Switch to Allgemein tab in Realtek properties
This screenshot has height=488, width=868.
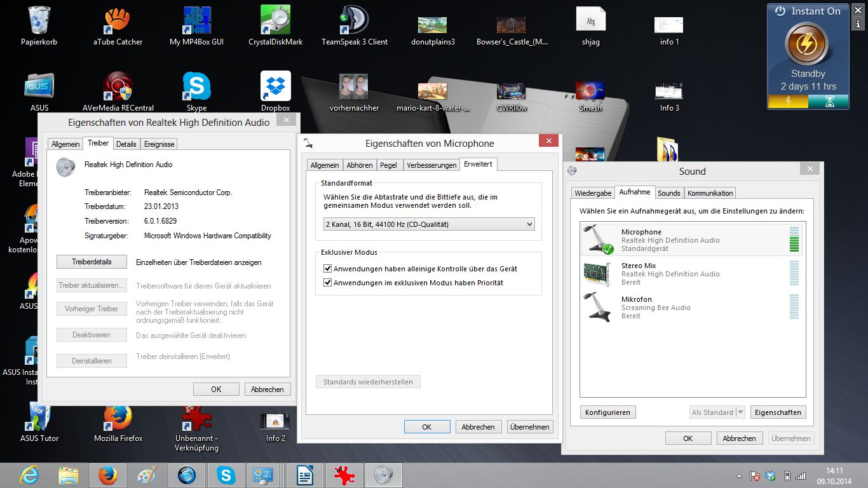click(65, 144)
